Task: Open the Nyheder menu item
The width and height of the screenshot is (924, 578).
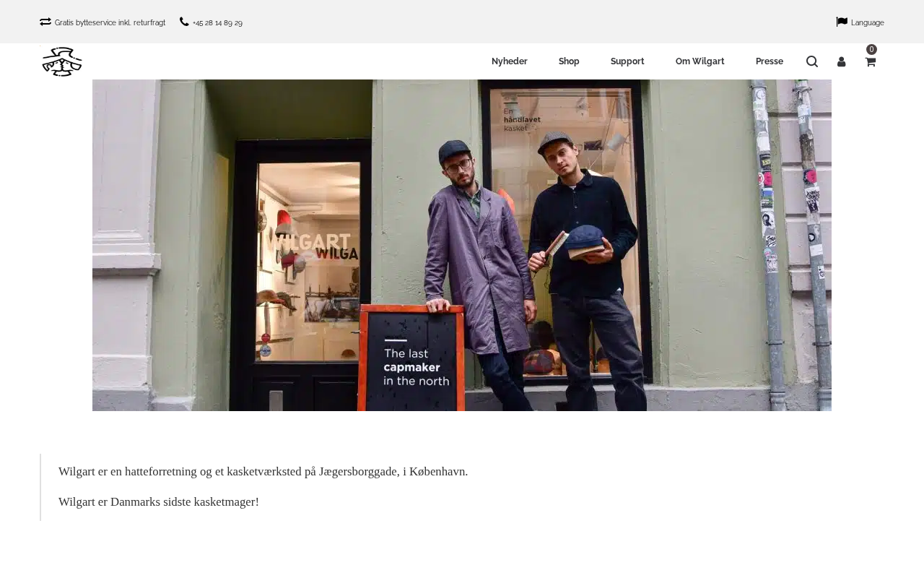Action: tap(510, 61)
